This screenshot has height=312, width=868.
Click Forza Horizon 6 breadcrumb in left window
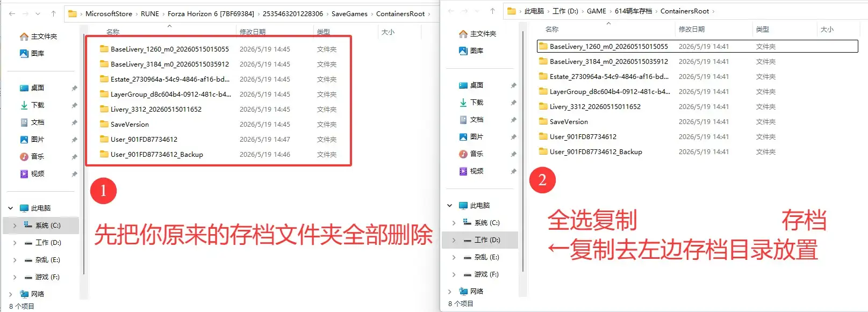211,14
